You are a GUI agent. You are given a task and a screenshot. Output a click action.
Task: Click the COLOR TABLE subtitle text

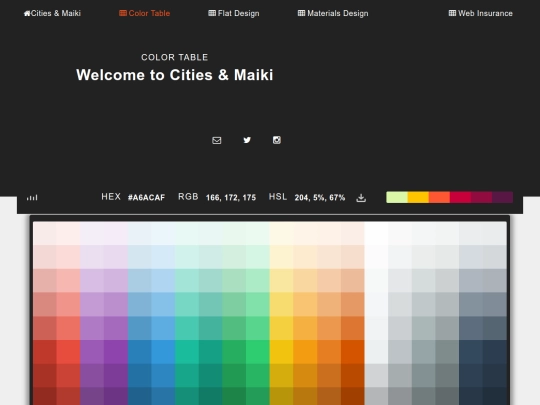tap(175, 57)
